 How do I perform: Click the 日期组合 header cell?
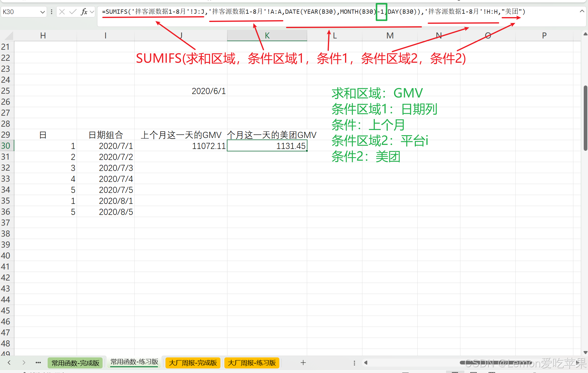[106, 135]
